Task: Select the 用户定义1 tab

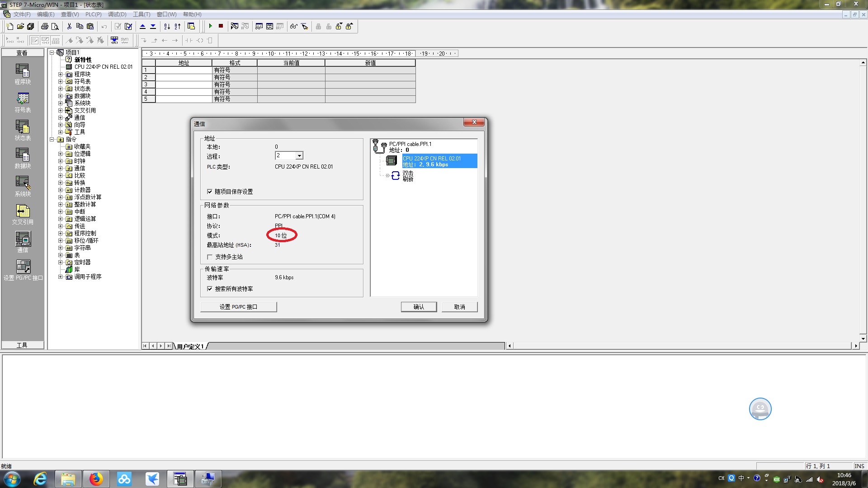Action: click(x=190, y=347)
